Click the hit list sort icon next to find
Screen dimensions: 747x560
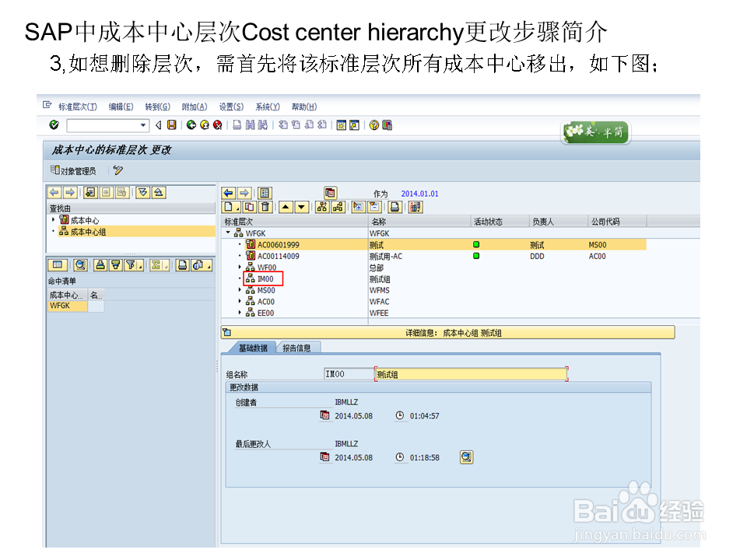tap(100, 265)
